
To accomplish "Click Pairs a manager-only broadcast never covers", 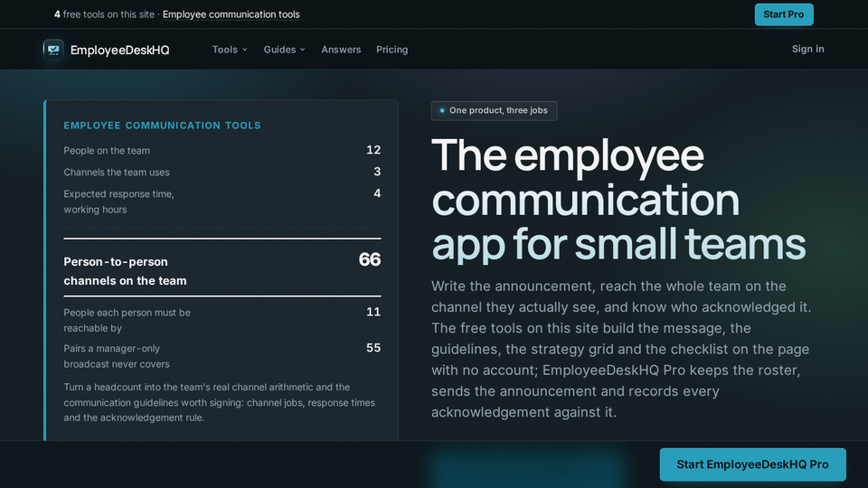I will coord(117,356).
